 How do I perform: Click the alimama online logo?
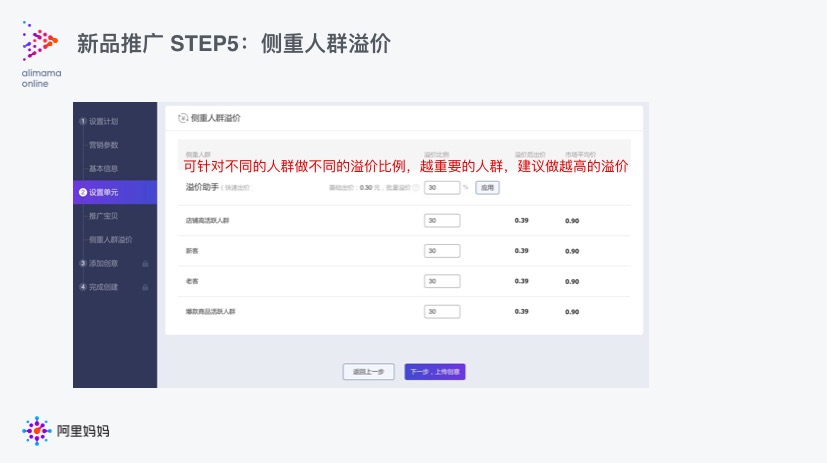[41, 54]
